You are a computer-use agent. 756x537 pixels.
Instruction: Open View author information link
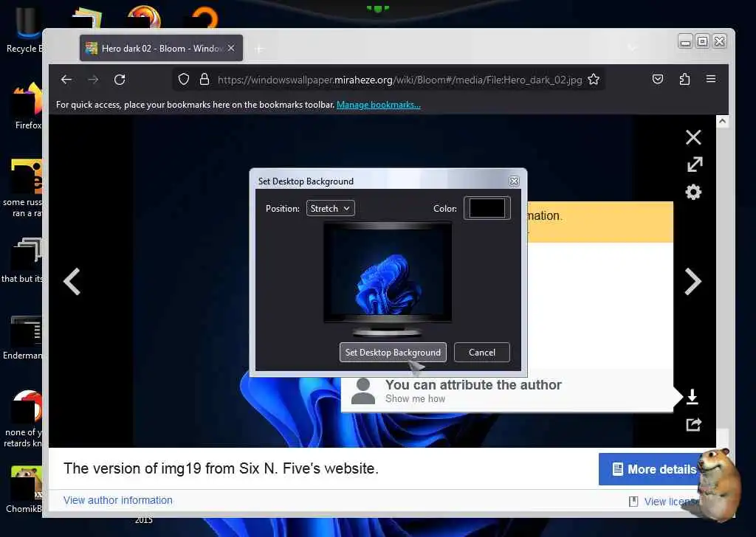(117, 500)
